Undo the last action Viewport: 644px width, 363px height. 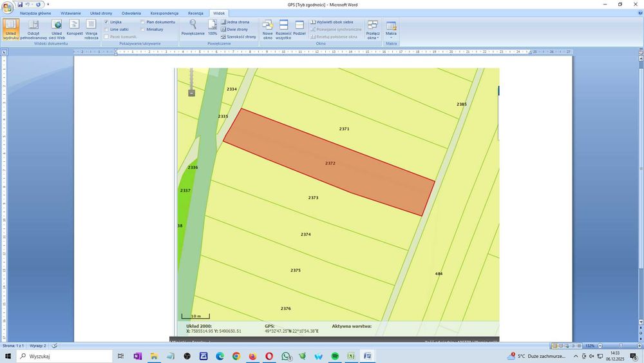(28, 5)
